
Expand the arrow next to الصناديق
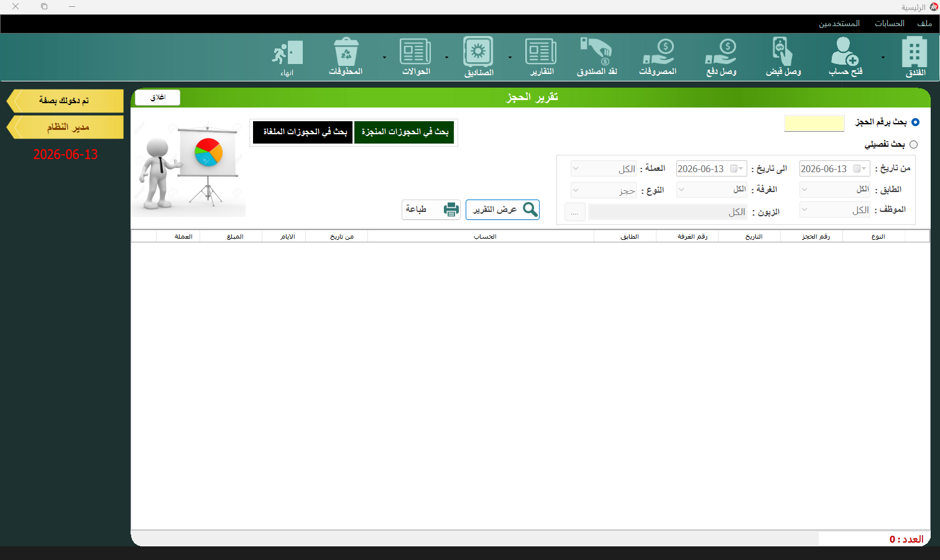[x=446, y=57]
